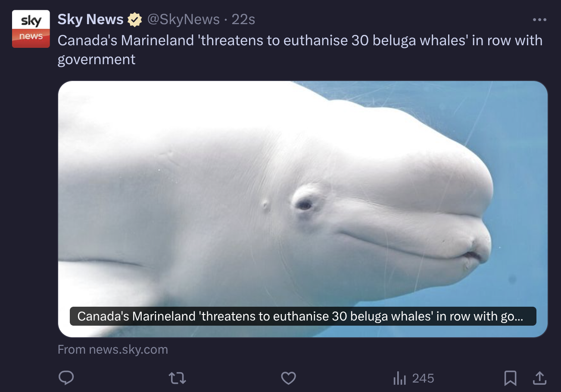Open the Sky News profile avatar
561x392 pixels.
[x=31, y=29]
